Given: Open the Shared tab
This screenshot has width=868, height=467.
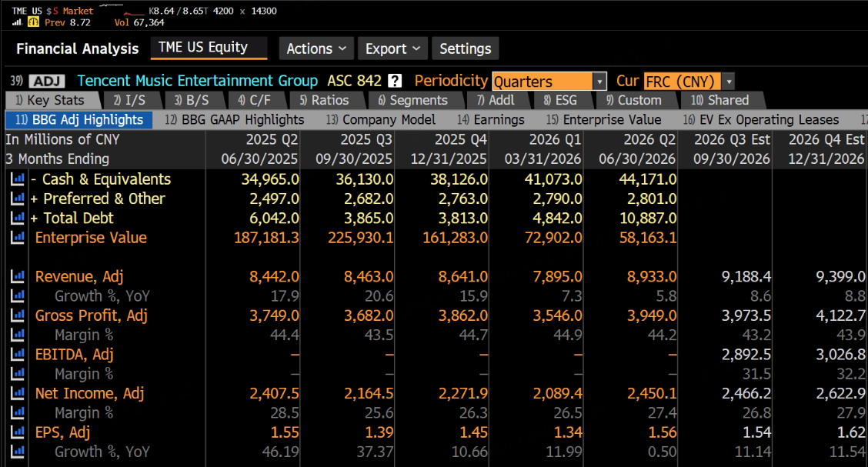Looking at the screenshot, I should [723, 100].
